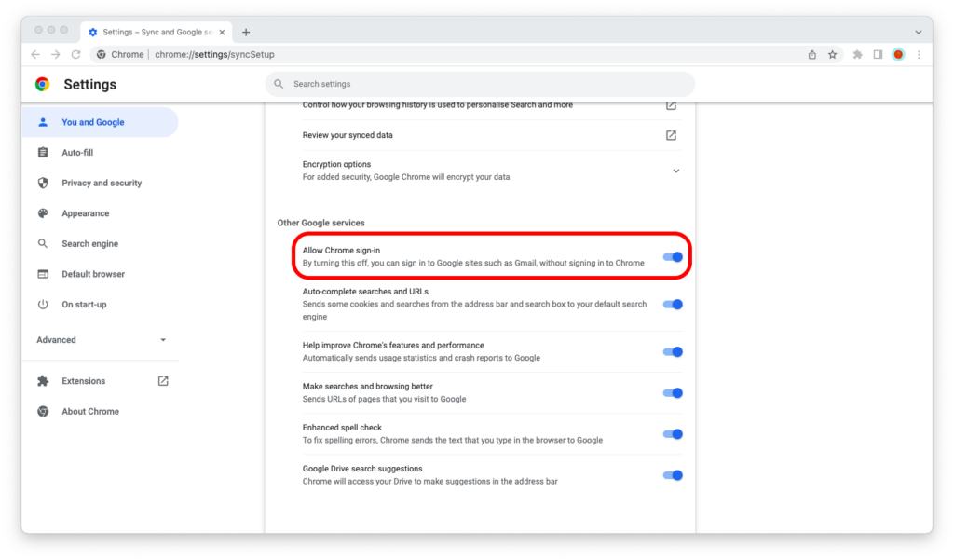Viewport: 954px width, 560px height.
Task: Click the Chrome logo beside Settings
Action: tap(42, 84)
